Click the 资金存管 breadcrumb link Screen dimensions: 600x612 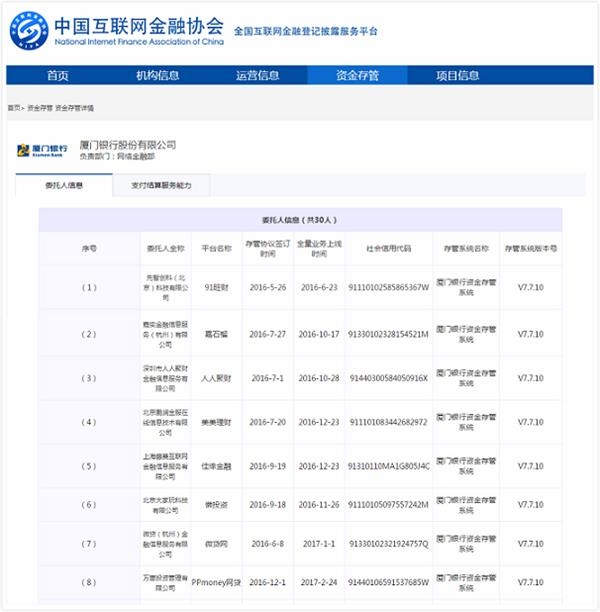coord(40,108)
